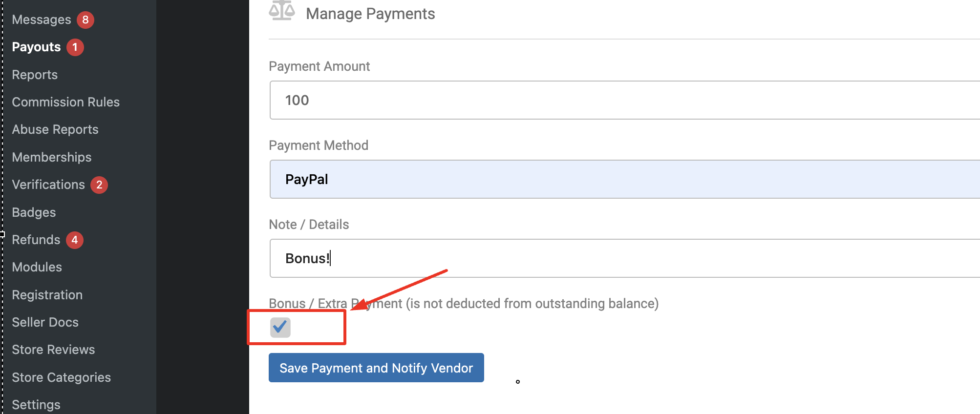Screen dimensions: 980x414
Task: Open the Payment Method PayPal dropdown
Action: (625, 179)
